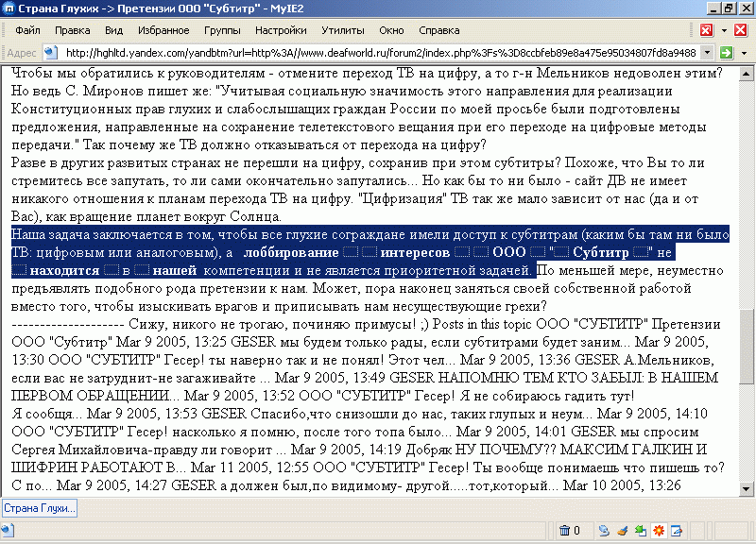Focus the address URL field
This screenshot has height=544, width=756.
click(381, 53)
